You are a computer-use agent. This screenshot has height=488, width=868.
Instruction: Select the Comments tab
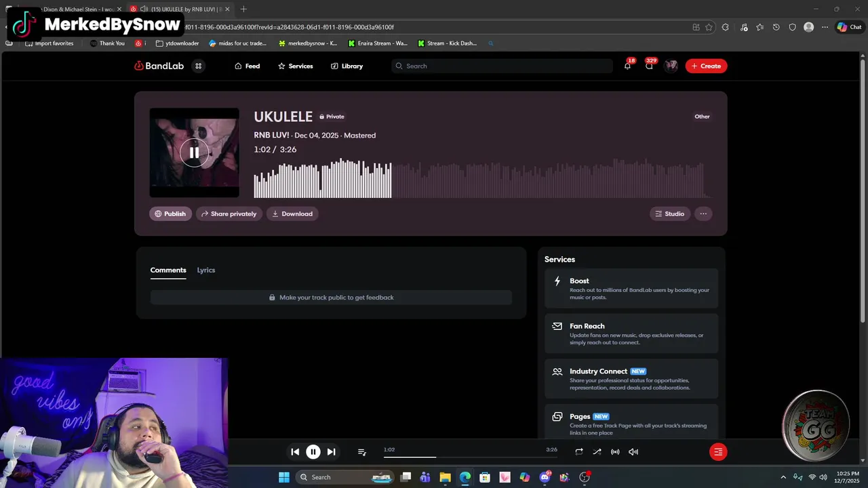click(168, 270)
